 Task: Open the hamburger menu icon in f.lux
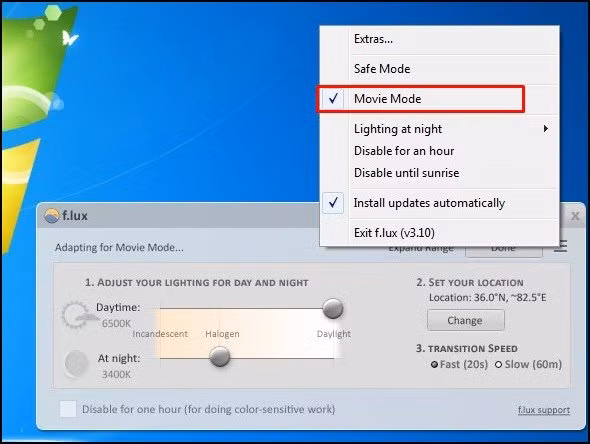click(560, 247)
